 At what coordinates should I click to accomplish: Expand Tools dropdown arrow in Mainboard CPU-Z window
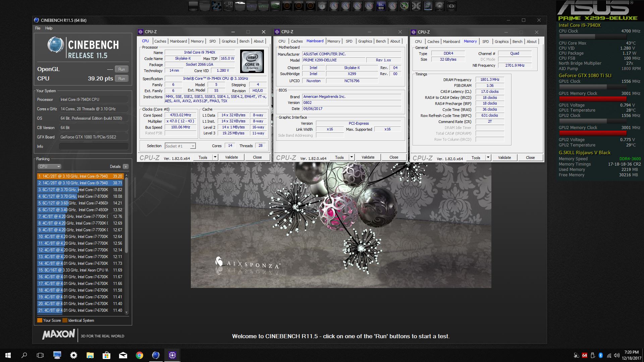[352, 157]
